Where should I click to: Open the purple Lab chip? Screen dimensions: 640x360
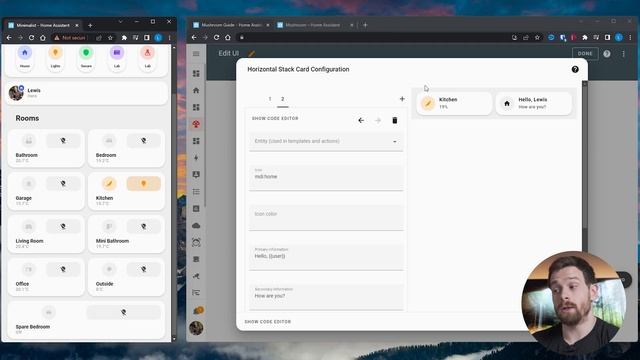tap(117, 58)
